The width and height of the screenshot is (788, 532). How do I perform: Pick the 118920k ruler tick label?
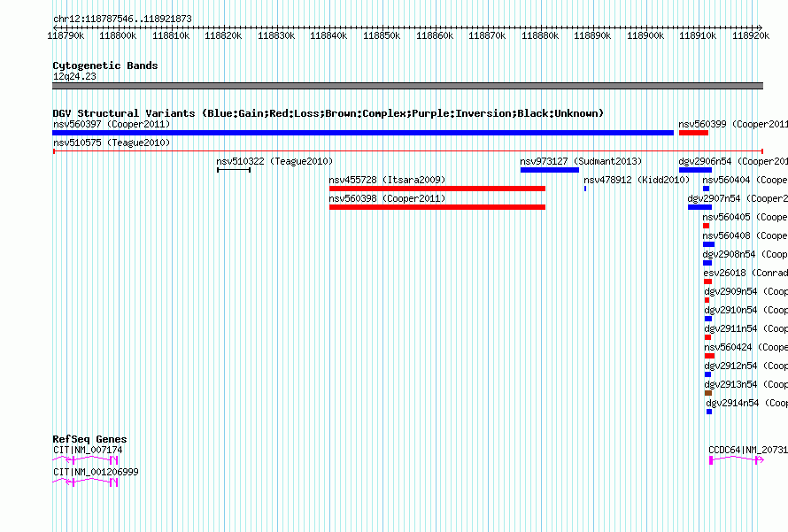pyautogui.click(x=751, y=35)
